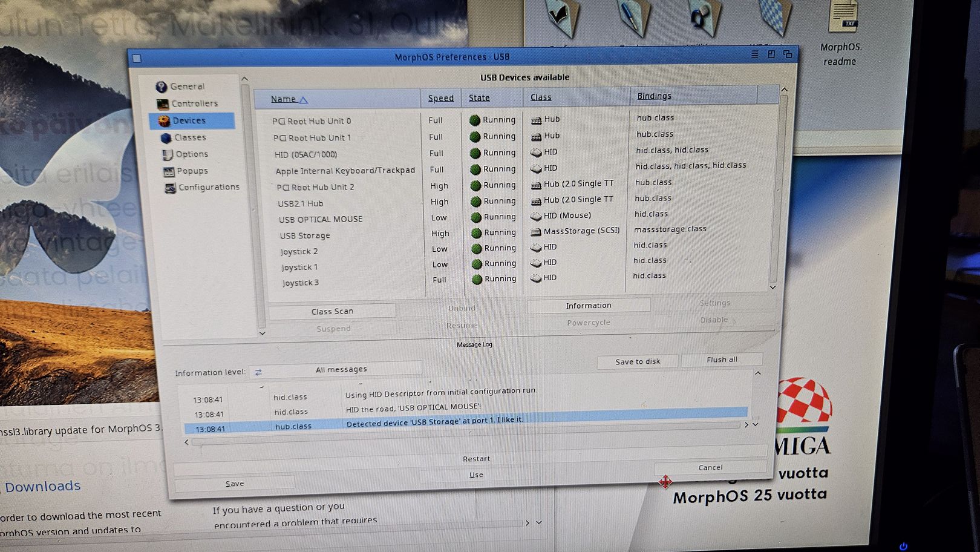The image size is (980, 552).
Task: Select the USB OPTICAL MOUSE device row
Action: pos(321,219)
